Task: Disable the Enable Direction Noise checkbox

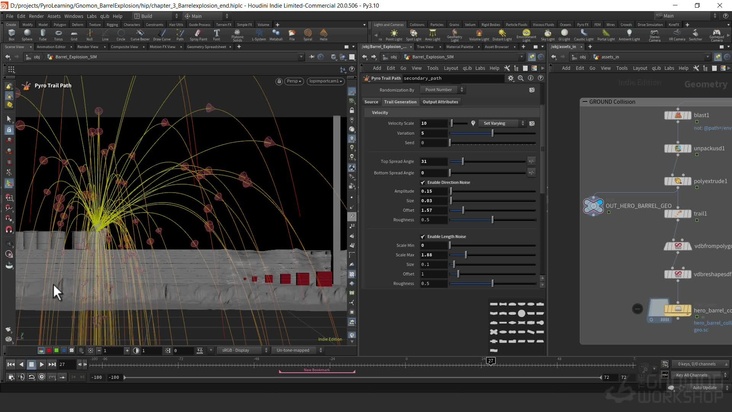Action: (423, 182)
